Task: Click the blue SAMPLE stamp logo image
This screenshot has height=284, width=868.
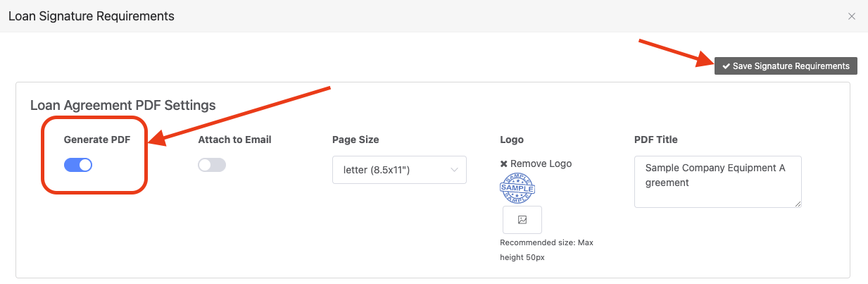Action: click(x=517, y=188)
